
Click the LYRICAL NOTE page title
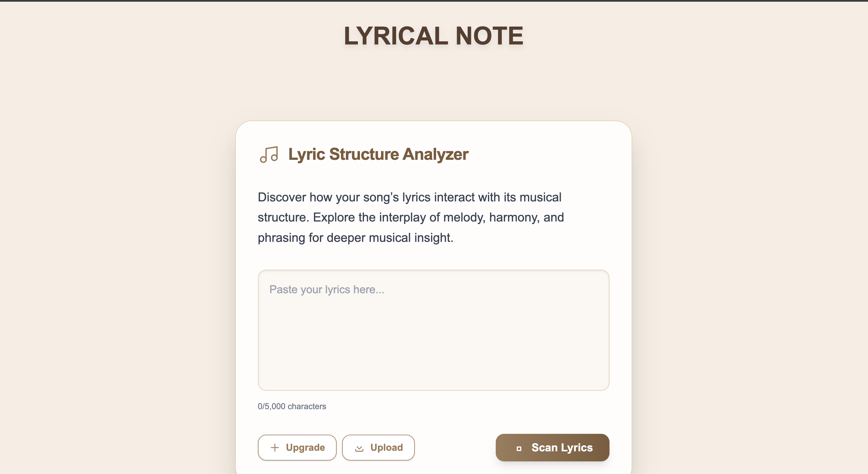pyautogui.click(x=433, y=36)
